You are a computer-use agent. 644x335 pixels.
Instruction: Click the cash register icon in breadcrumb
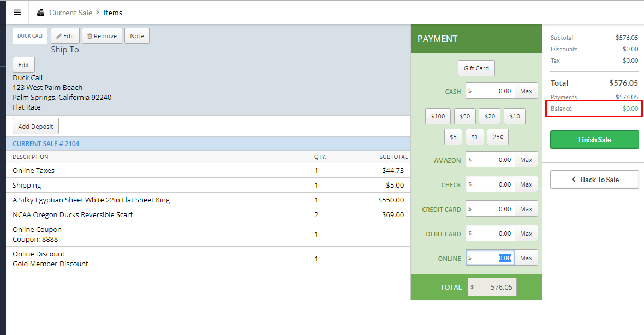tap(41, 13)
